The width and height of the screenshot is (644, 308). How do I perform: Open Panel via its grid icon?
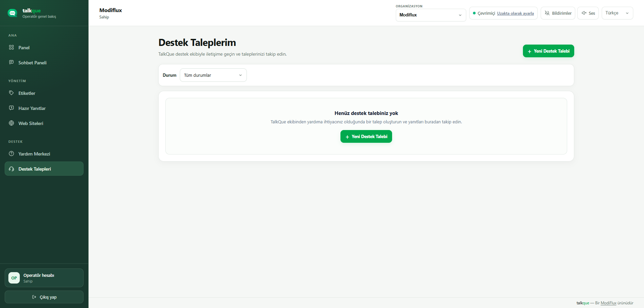[11, 47]
